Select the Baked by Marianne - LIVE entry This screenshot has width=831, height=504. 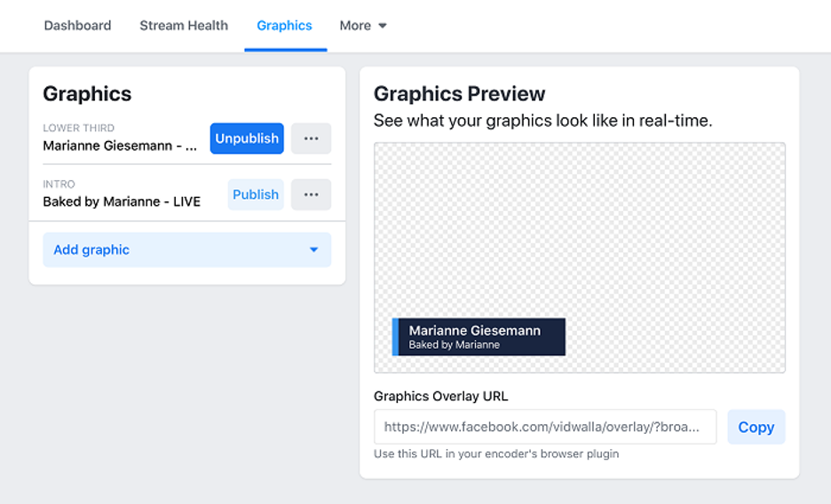(x=122, y=201)
